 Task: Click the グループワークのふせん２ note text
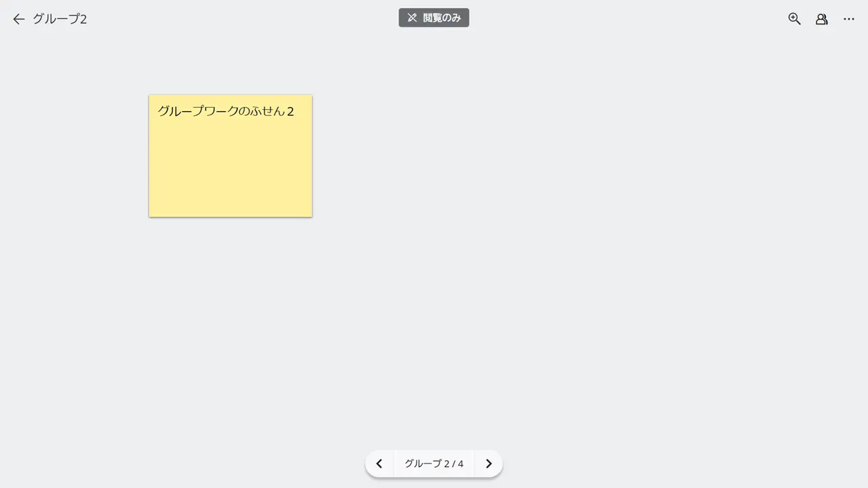pos(224,111)
